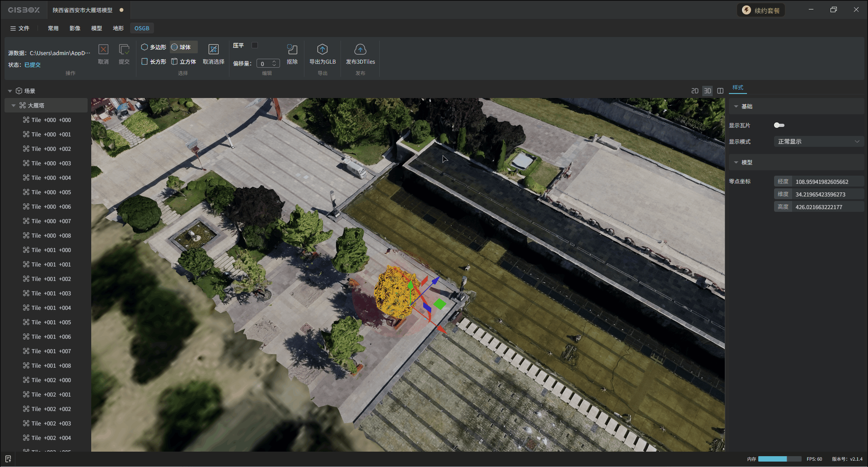The width and height of the screenshot is (868, 467).
Task: Collapse the 基础 section
Action: coord(736,106)
